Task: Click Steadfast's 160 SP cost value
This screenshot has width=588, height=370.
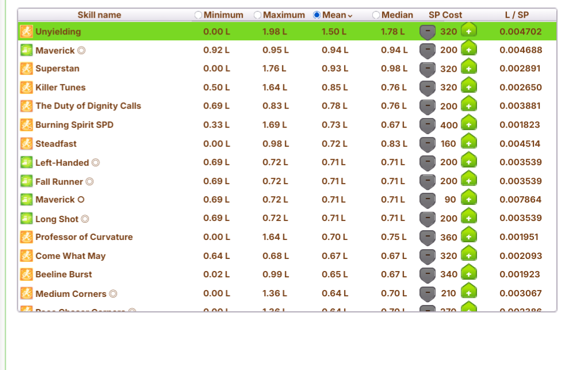Action: point(448,144)
